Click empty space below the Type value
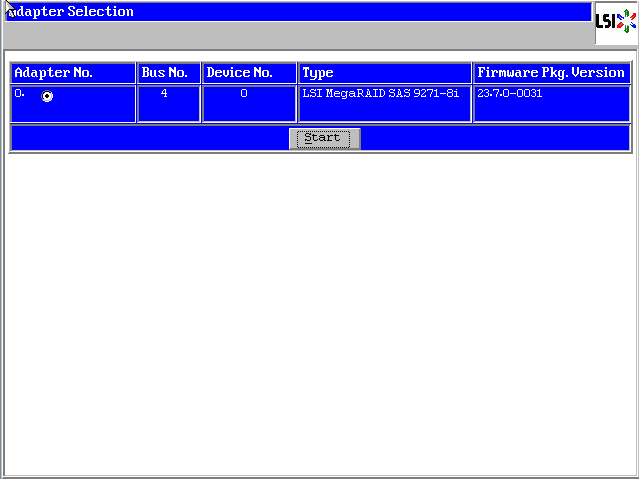The image size is (639, 479). pos(384,111)
